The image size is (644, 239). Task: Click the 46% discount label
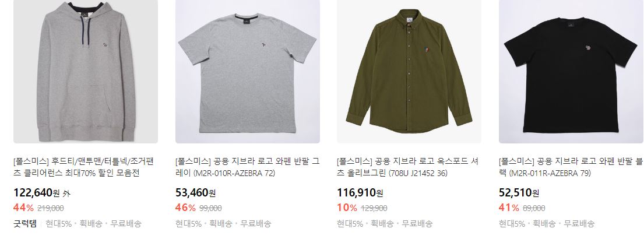tap(186, 208)
